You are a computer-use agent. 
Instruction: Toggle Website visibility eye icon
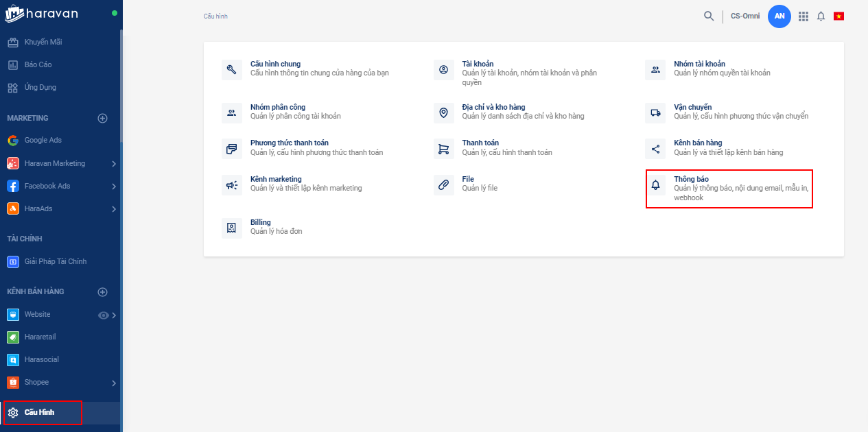(x=104, y=315)
